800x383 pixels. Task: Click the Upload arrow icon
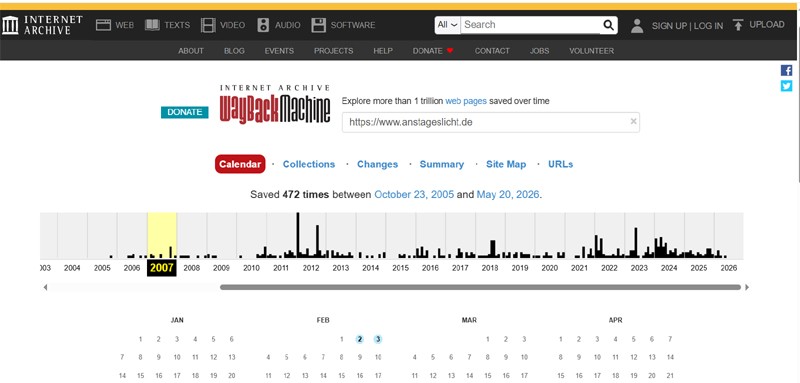[738, 25]
